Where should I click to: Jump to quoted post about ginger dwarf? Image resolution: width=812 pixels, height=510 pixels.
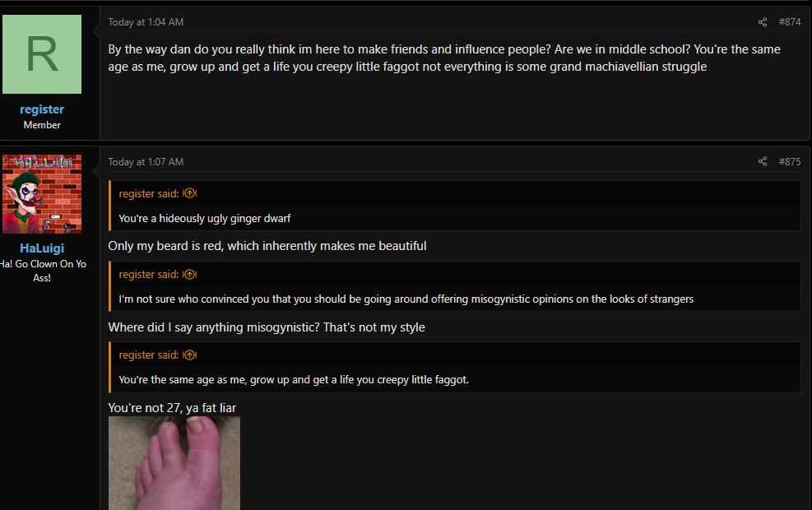point(189,193)
